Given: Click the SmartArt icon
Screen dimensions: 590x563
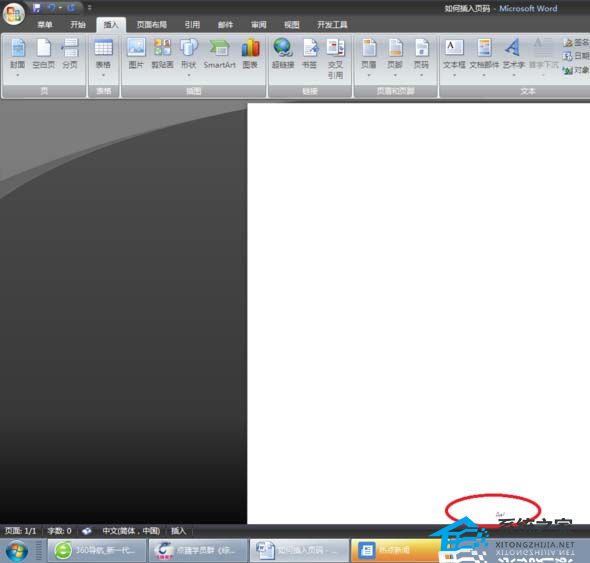Looking at the screenshot, I should [x=219, y=48].
